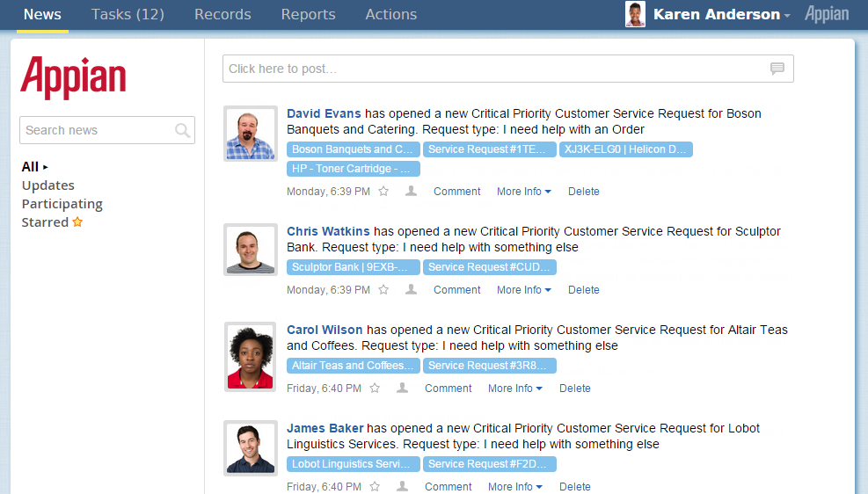The width and height of the screenshot is (868, 494).
Task: Star the Carol Wilson post
Action: coord(375,389)
